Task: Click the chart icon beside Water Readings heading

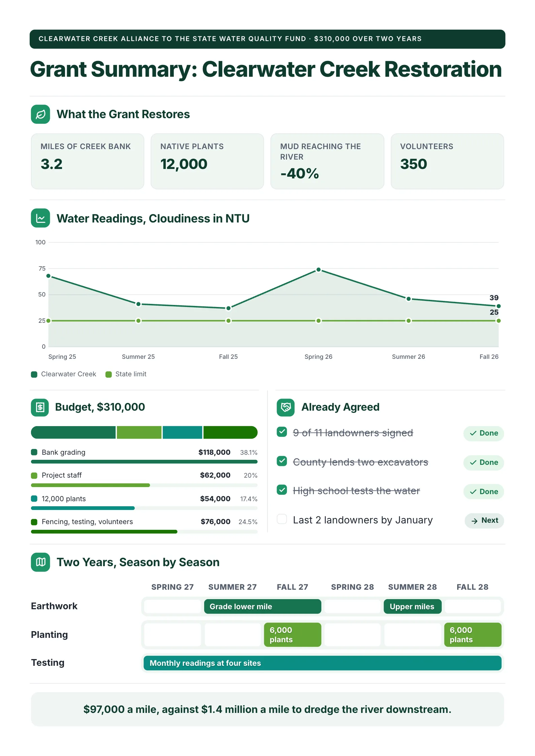Action: 40,218
